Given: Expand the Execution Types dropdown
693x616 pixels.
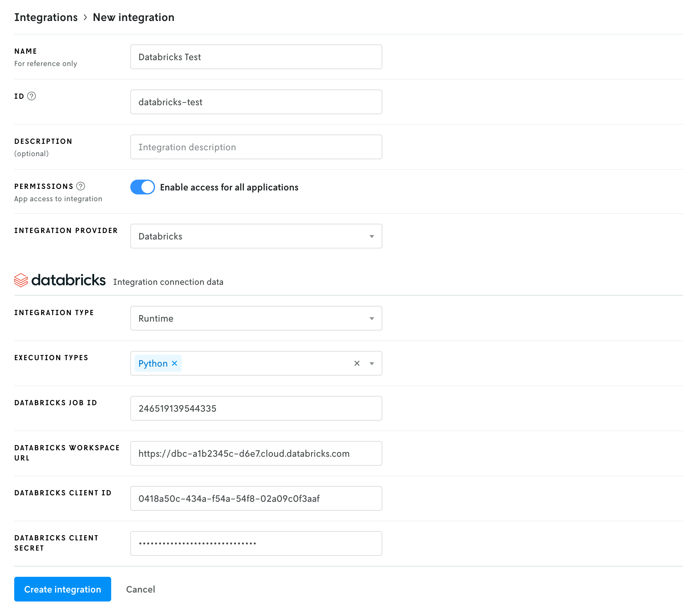Looking at the screenshot, I should click(372, 363).
